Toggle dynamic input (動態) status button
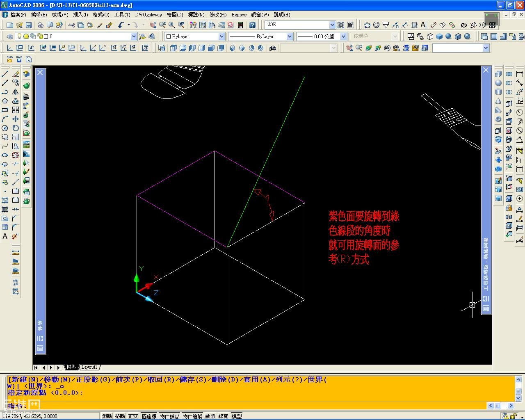Viewport: 525px width, 420px height. click(210, 416)
